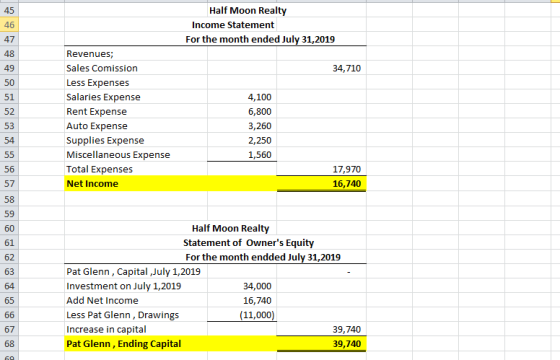Click the Half Moon Realty title in row 45

pyautogui.click(x=248, y=10)
